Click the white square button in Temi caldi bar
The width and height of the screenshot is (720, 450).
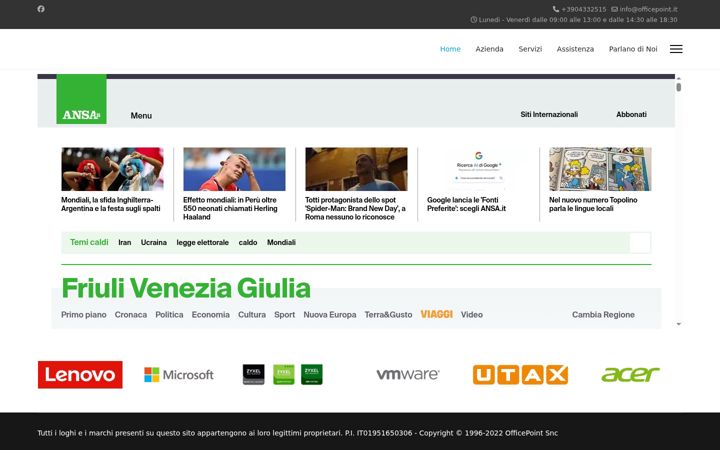(x=640, y=243)
